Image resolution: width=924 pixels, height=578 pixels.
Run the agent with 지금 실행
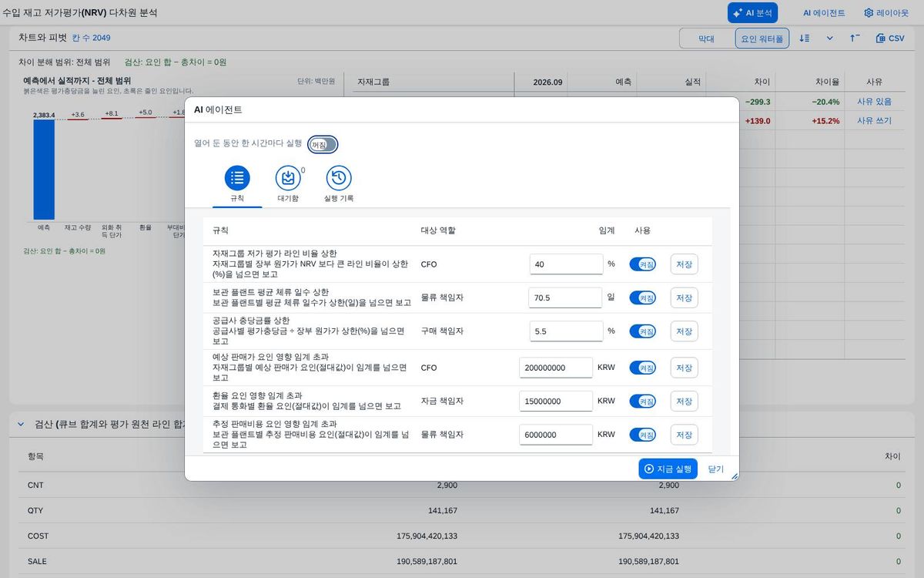(x=668, y=469)
